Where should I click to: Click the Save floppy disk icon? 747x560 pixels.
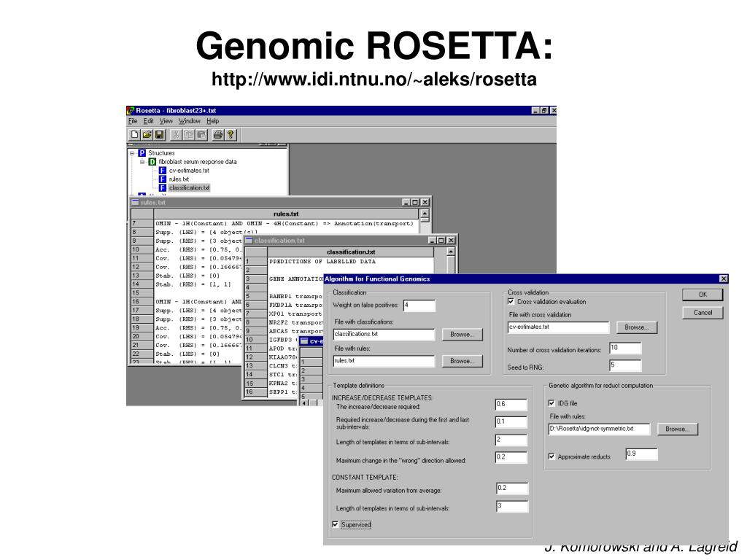pyautogui.click(x=159, y=135)
